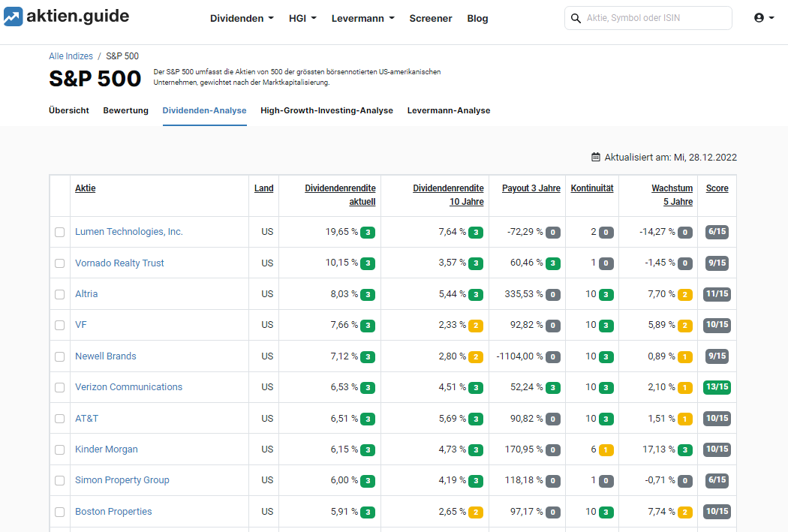Screen dimensions: 788x532
Task: Open the Kinder Morgan stock link
Action: coord(107,449)
